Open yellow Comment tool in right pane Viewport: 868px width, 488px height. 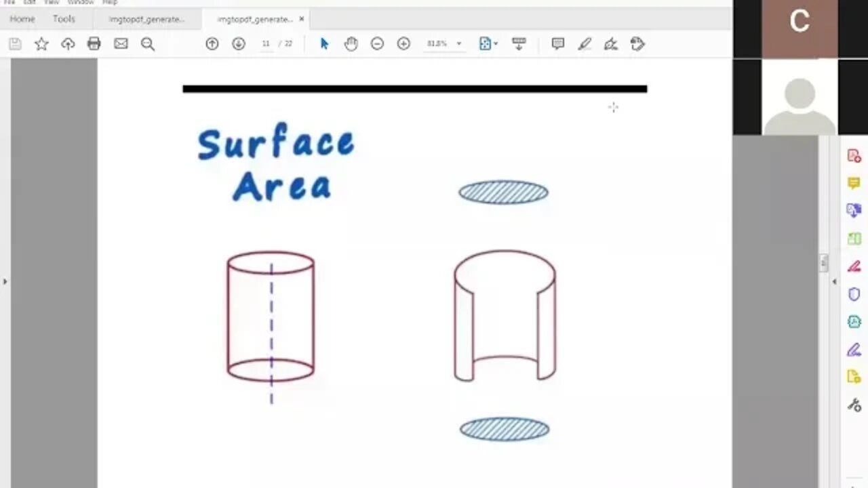[854, 184]
